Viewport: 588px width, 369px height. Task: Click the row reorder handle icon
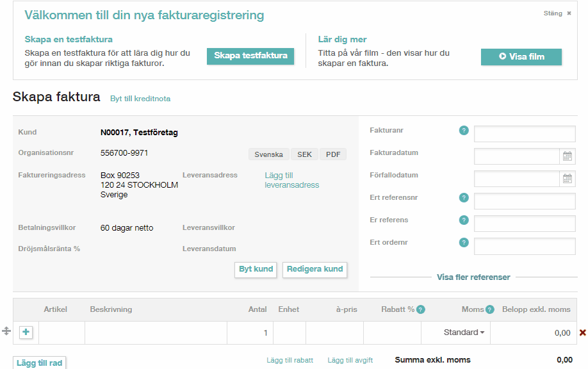(x=6, y=331)
